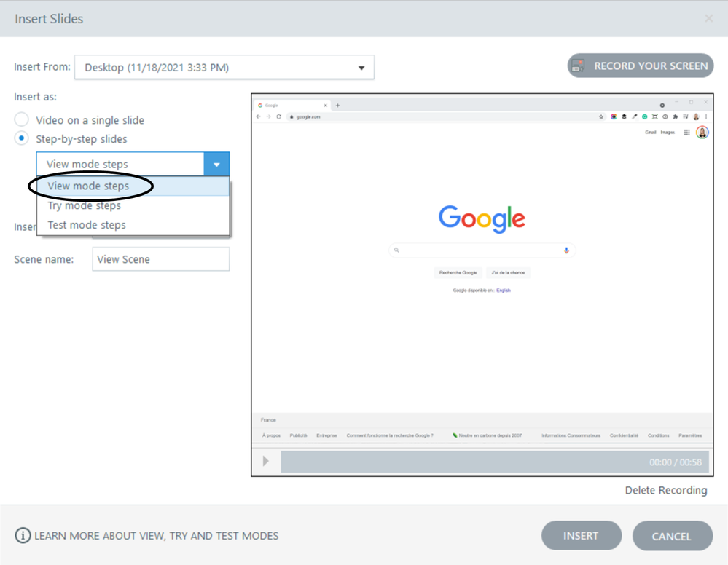
Task: Click the Google browser tab in preview
Action: tap(292, 106)
